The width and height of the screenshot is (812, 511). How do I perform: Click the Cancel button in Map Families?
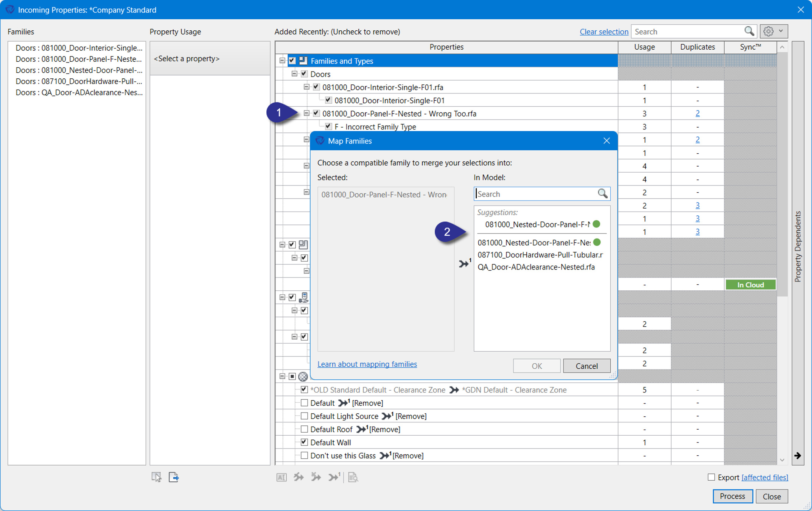pos(586,366)
